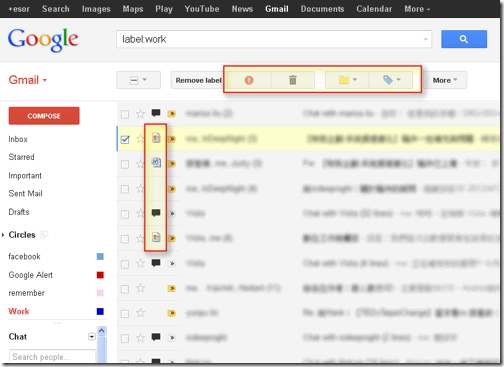Image resolution: width=504 pixels, height=367 pixels.
Task: Click the blue search magnifier button
Action: (x=464, y=39)
